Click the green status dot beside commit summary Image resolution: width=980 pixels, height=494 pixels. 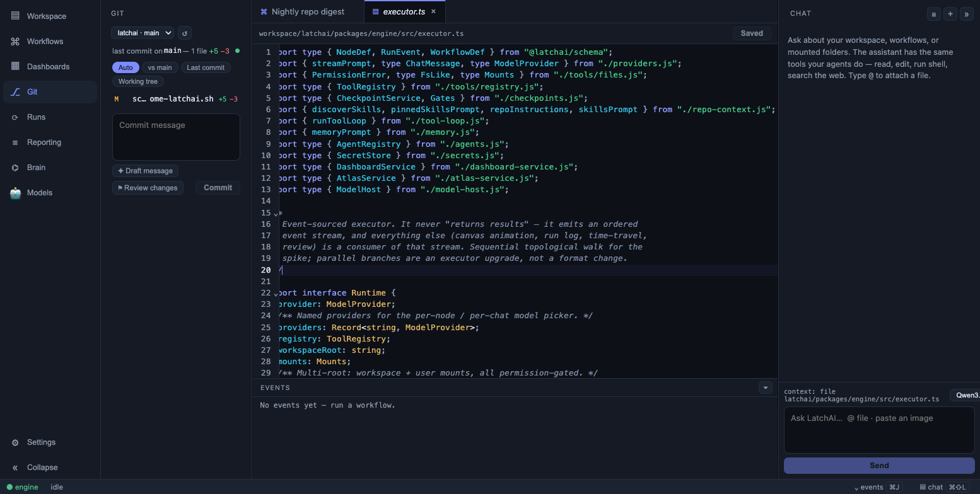[237, 50]
